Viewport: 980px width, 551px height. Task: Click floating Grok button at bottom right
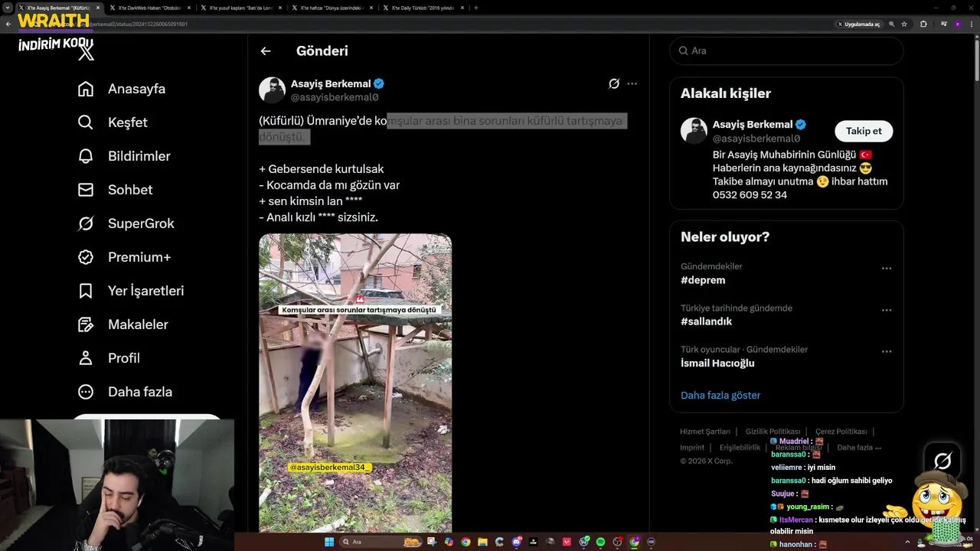[x=942, y=460]
